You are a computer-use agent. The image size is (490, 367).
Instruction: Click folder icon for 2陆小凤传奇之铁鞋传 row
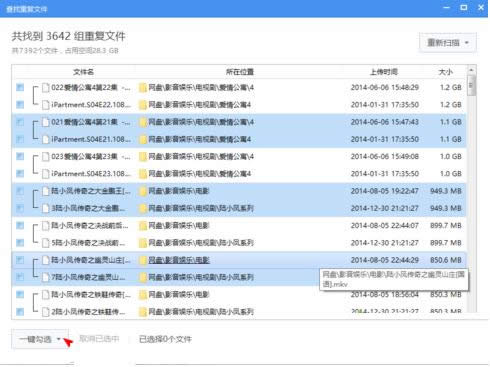(x=143, y=312)
